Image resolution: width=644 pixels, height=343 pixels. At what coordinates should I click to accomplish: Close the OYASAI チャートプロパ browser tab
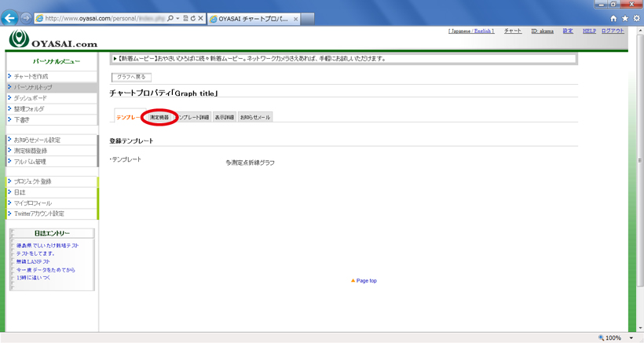(x=295, y=19)
